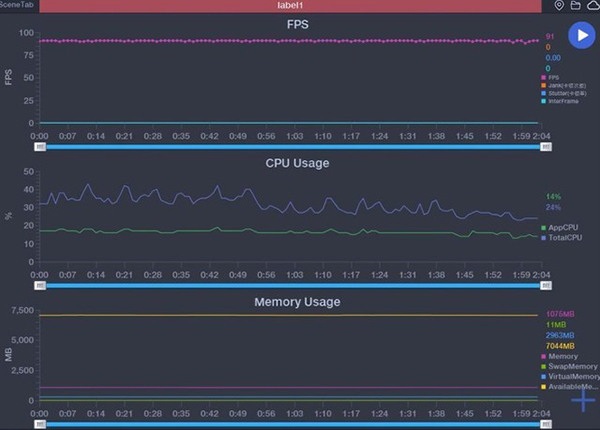This screenshot has height=430, width=600.
Task: Toggle the SwapMemory legend entry
Action: (567, 366)
